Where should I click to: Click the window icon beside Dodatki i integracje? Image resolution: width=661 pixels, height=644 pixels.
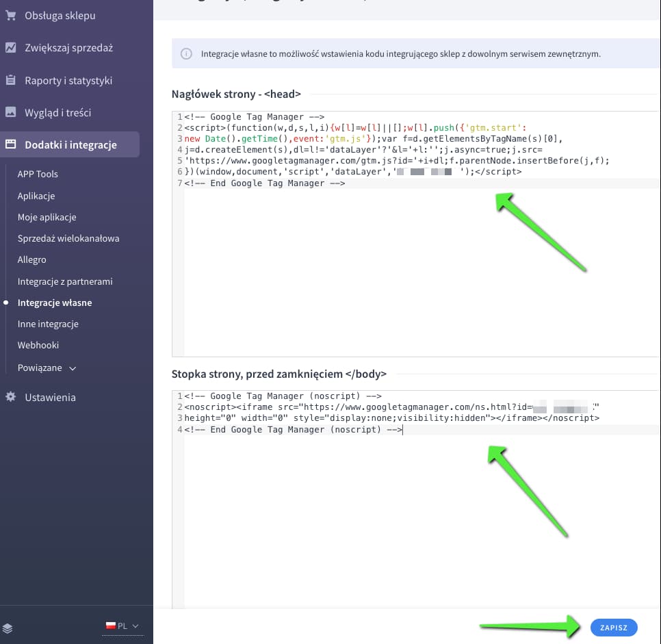coord(10,144)
